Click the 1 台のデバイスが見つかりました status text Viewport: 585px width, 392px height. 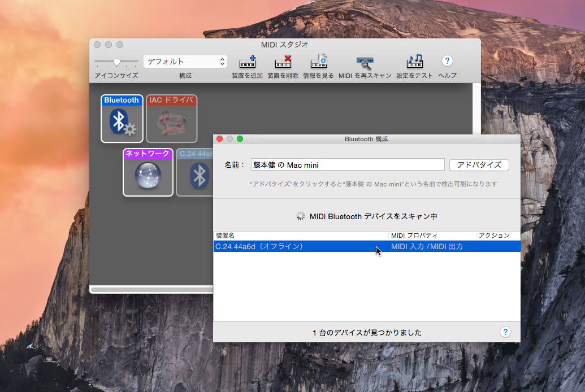click(367, 332)
